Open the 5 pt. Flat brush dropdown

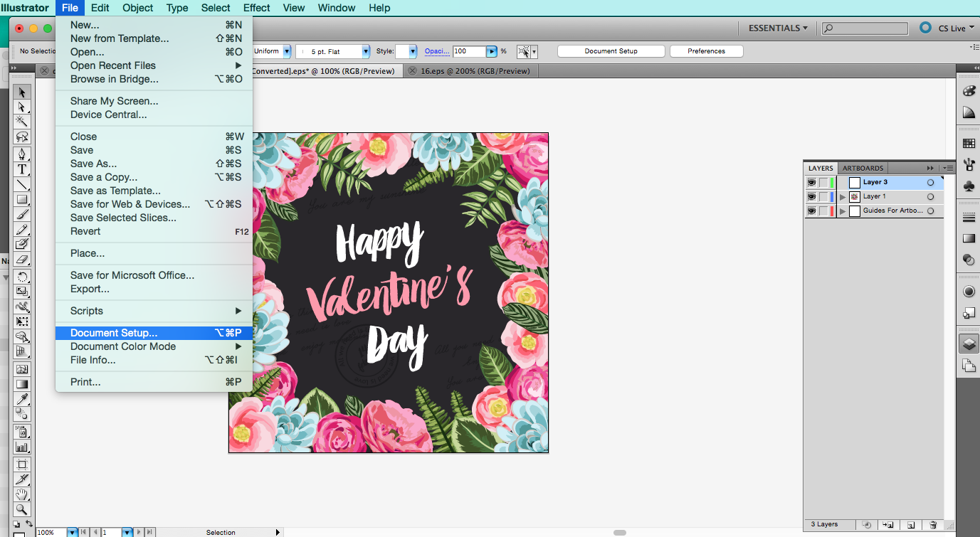click(x=366, y=51)
